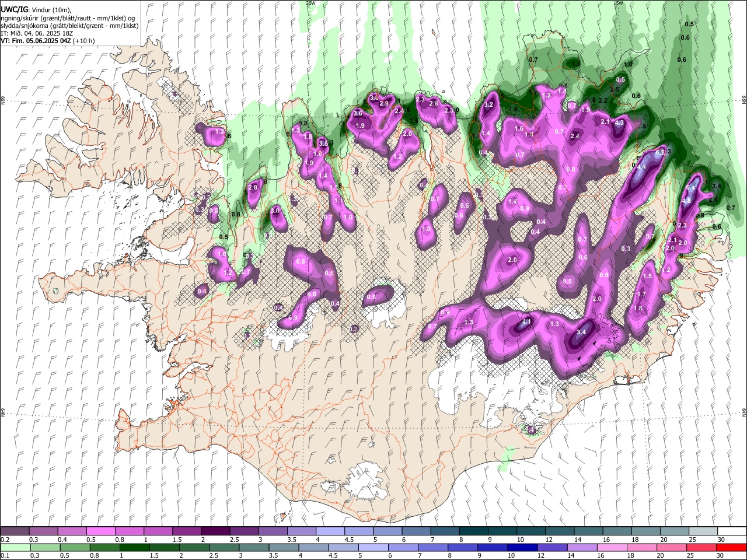This screenshot has height=560, width=747.
Task: Click the 'IT: Mið. 04. 06. 2025 18Z' line
Action: (36, 33)
